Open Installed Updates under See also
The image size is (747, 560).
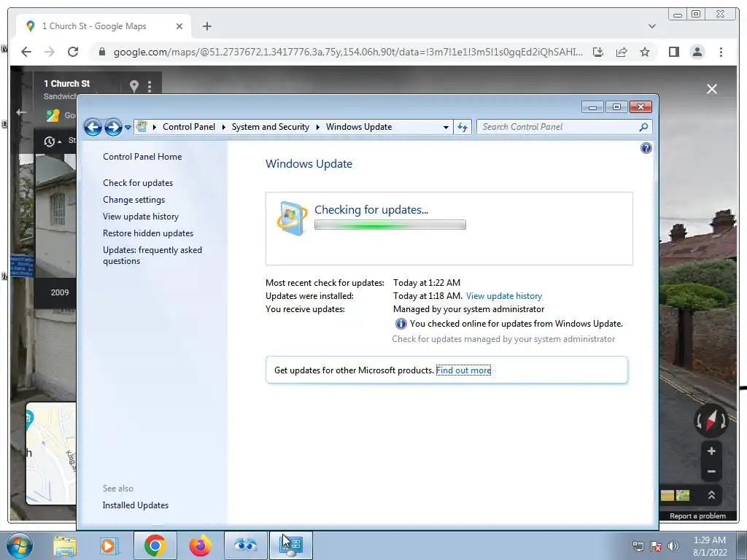click(x=135, y=505)
